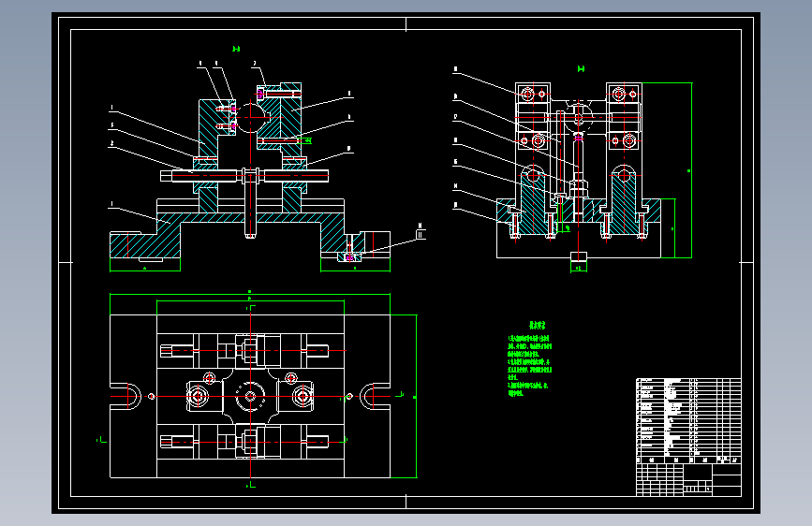Viewport: 812px width, 526px height.
Task: Select the green section label above front view
Action: (x=236, y=50)
